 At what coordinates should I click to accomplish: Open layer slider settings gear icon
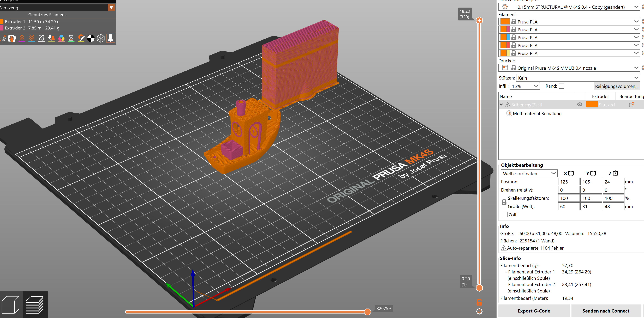[x=479, y=311]
